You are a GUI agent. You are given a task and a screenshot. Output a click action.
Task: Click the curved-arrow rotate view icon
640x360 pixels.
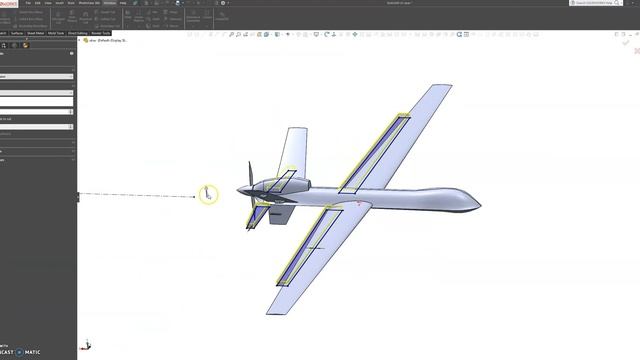point(327,35)
